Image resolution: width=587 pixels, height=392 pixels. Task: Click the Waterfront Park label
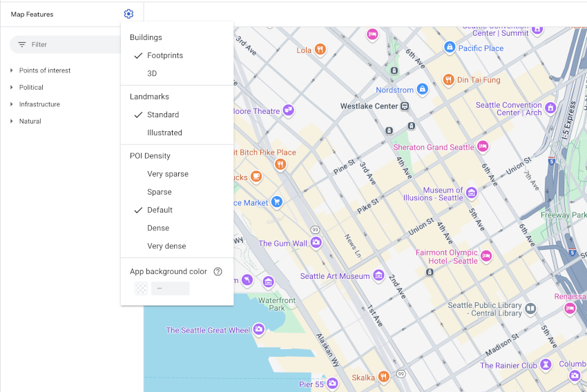[277, 304]
